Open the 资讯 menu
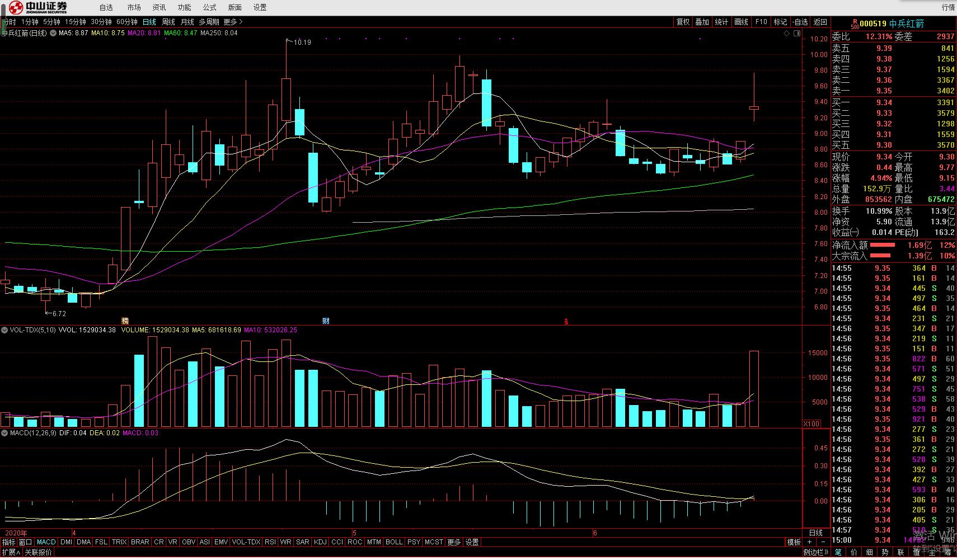The width and height of the screenshot is (957, 560). point(159,7)
